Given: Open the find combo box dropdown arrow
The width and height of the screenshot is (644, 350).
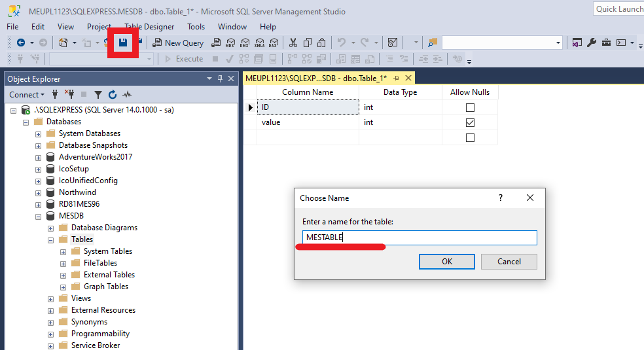Looking at the screenshot, I should pyautogui.click(x=558, y=43).
